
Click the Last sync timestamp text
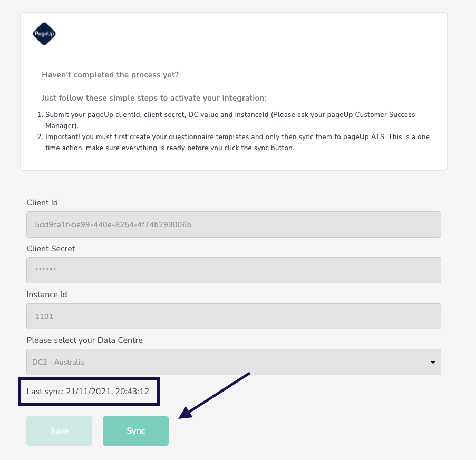click(89, 392)
